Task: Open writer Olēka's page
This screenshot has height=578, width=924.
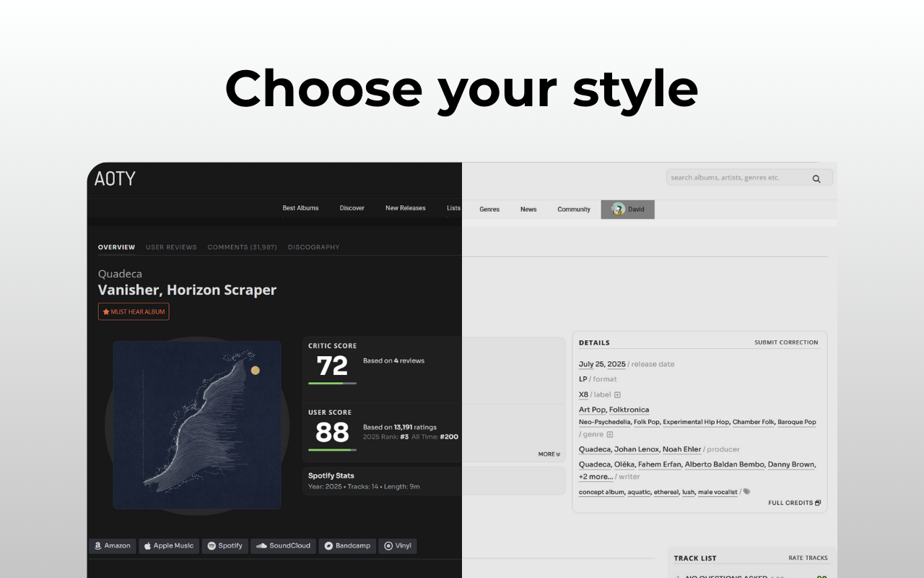Action: pyautogui.click(x=625, y=465)
